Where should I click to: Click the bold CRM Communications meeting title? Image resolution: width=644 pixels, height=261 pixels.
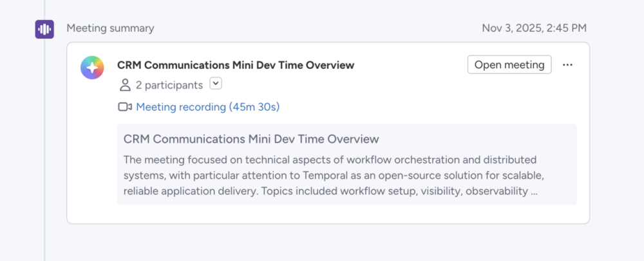(236, 65)
